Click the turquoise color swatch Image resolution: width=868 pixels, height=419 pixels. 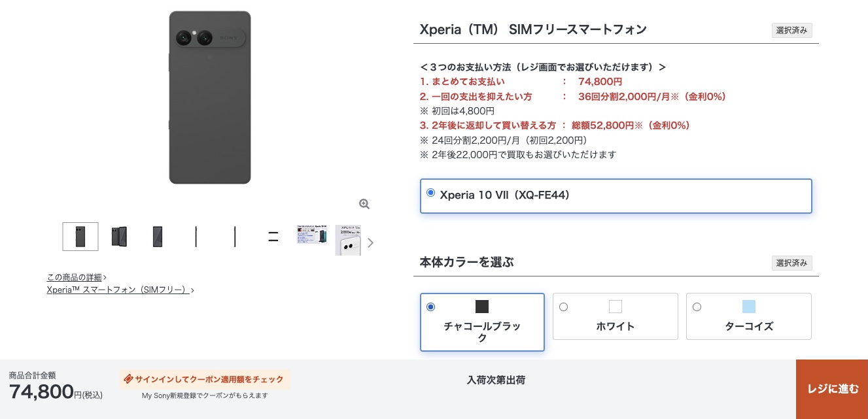749,307
